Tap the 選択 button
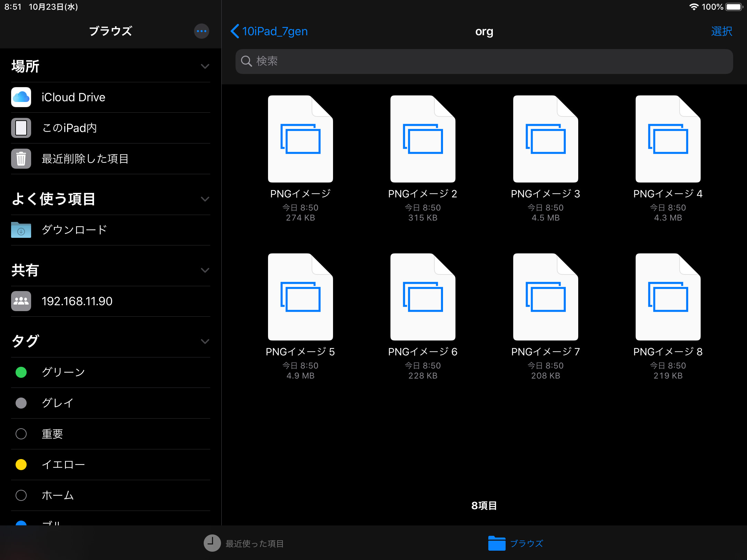The height and width of the screenshot is (560, 747). click(x=721, y=31)
